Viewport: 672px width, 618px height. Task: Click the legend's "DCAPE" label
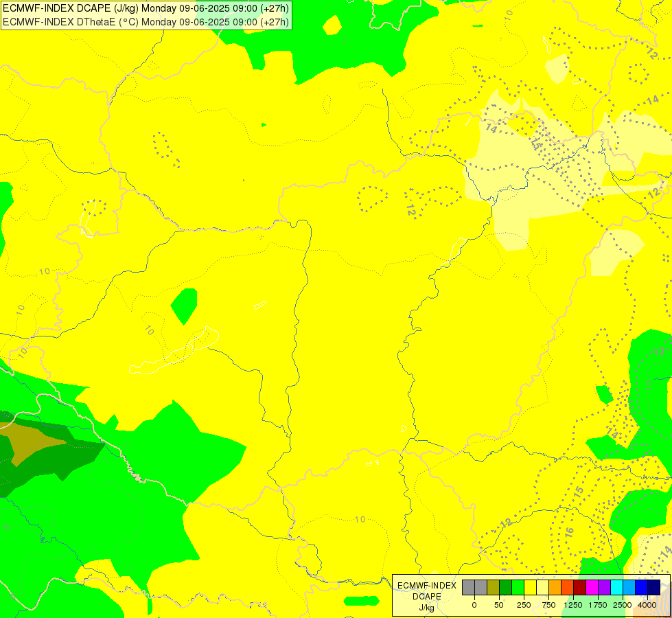point(427,597)
